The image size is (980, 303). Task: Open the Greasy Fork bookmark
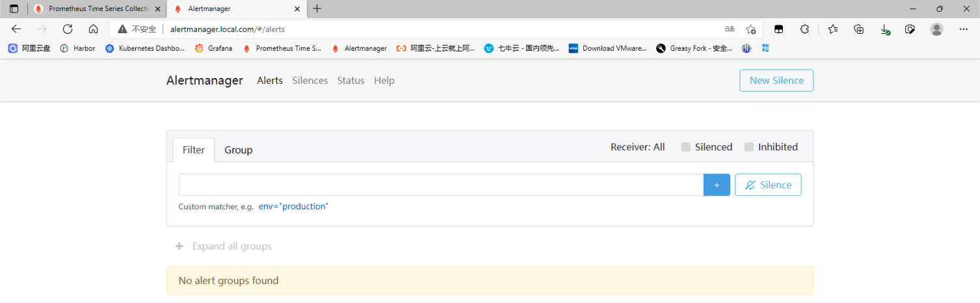tap(695, 48)
